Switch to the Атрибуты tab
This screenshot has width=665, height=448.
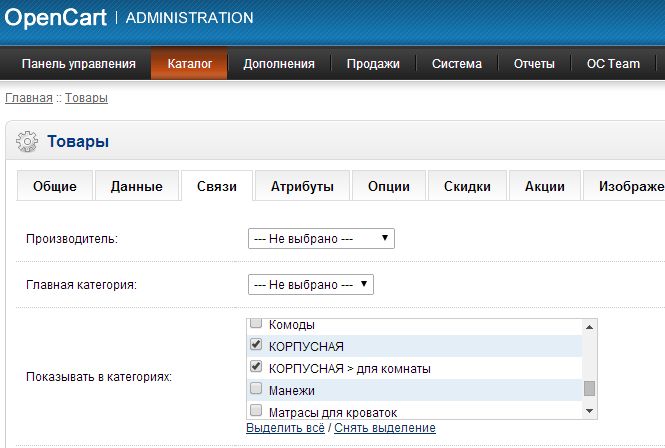[x=301, y=186]
